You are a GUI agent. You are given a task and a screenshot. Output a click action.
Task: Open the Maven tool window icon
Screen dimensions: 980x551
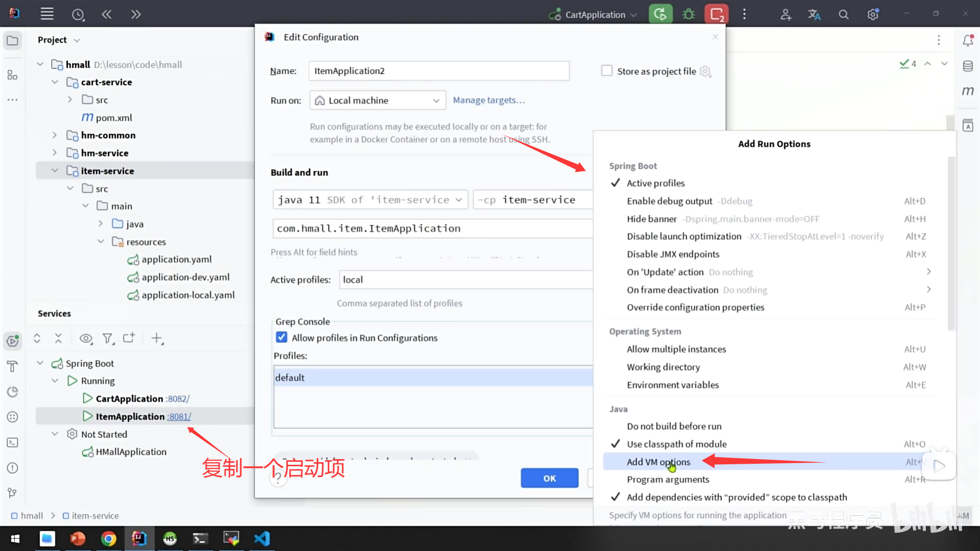(968, 91)
